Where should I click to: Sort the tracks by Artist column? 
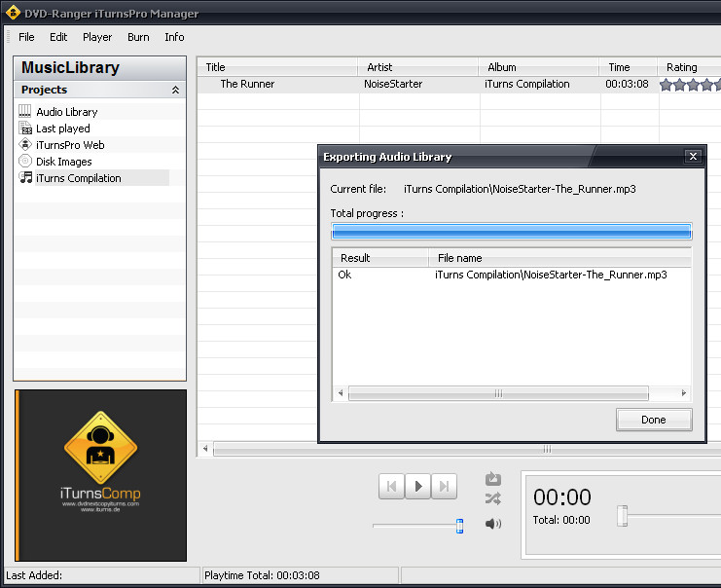379,67
